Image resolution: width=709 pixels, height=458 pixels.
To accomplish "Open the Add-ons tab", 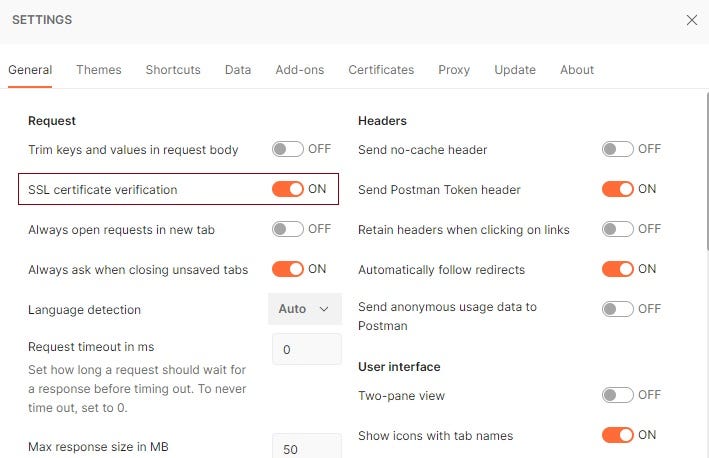I will click(300, 70).
